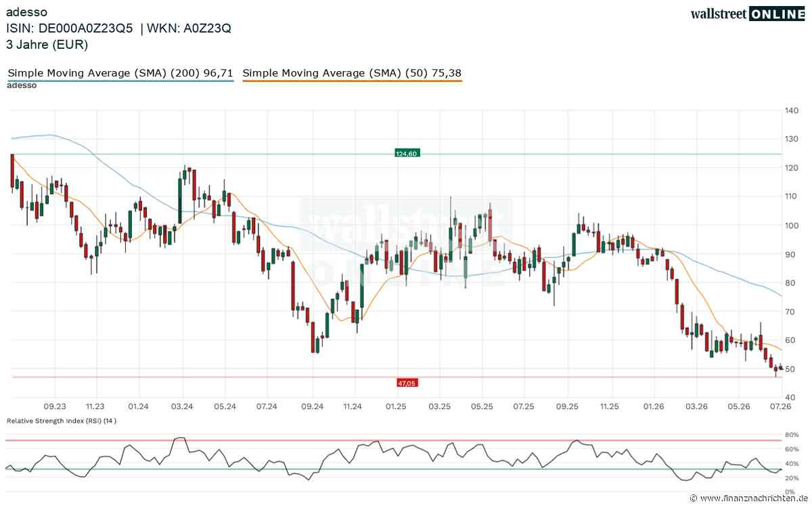The height and width of the screenshot is (508, 812).
Task: Click the 'WKN: A0Z23Q' text
Action: click(189, 28)
